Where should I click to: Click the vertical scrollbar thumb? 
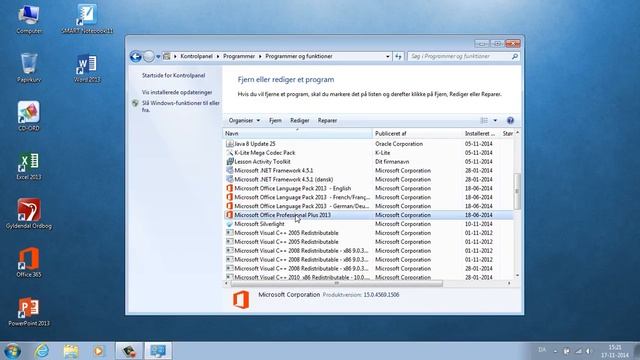(517, 191)
